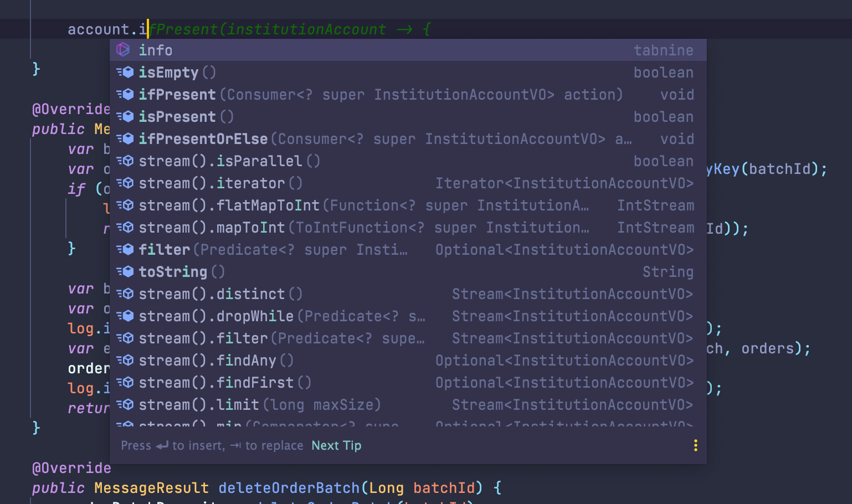The height and width of the screenshot is (504, 852).
Task: Click the Next Tip link
Action: pyautogui.click(x=336, y=445)
